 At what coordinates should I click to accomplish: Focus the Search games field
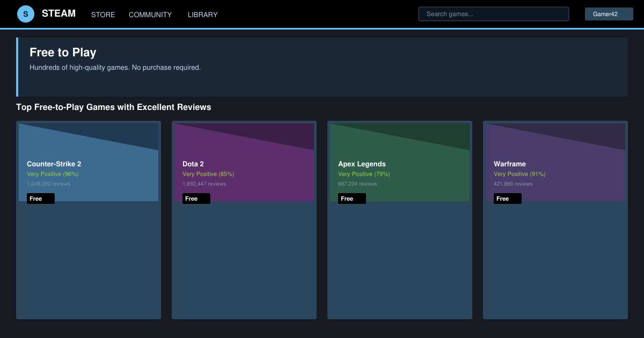(x=494, y=14)
